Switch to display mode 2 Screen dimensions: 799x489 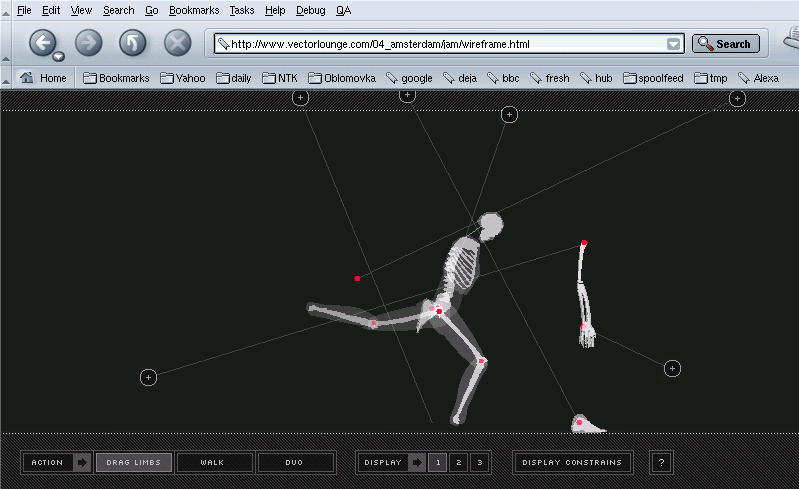[x=459, y=463]
